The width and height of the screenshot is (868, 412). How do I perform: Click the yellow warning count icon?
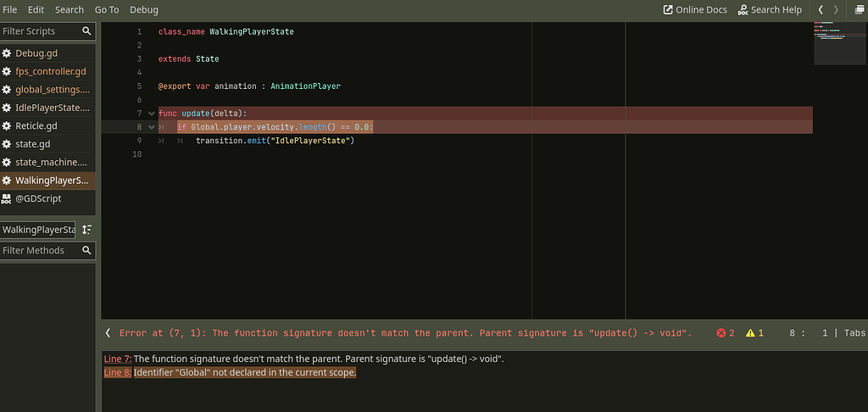(750, 333)
